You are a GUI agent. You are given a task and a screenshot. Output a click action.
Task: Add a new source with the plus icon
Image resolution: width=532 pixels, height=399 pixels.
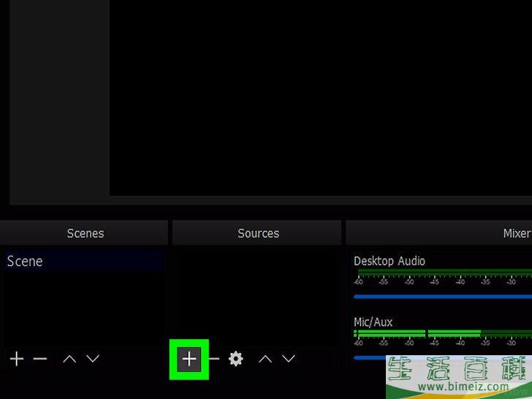coord(189,359)
